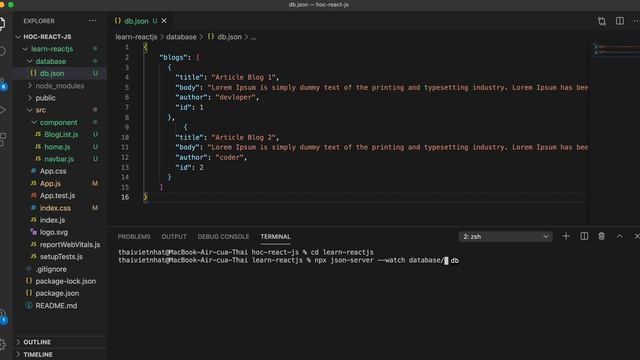Click learn-reactjs breadcrumb segment
Image resolution: width=640 pixels, height=360 pixels.
136,37
